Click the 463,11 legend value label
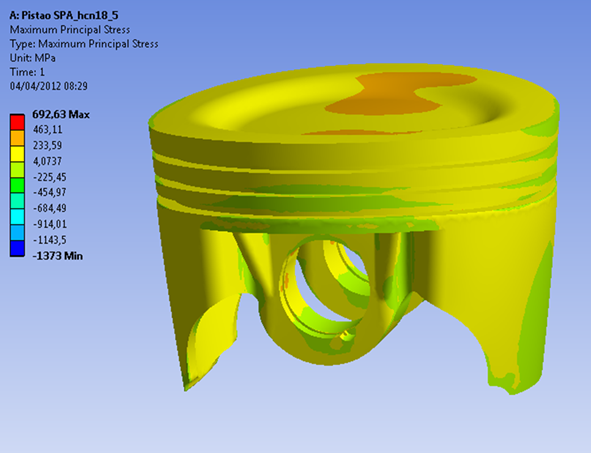The height and width of the screenshot is (453, 591). 47,130
